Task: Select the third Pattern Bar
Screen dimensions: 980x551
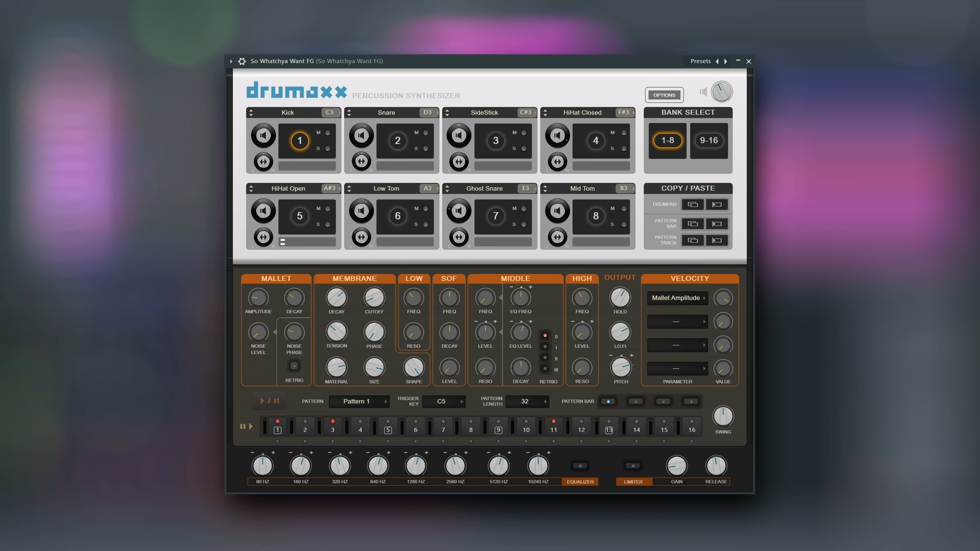Action: click(x=663, y=402)
